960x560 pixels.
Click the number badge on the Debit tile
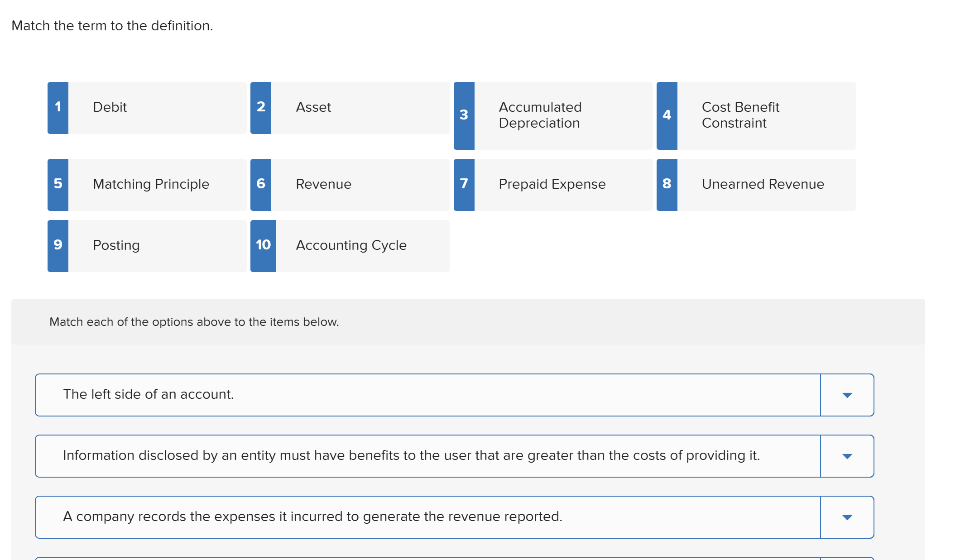[x=58, y=107]
